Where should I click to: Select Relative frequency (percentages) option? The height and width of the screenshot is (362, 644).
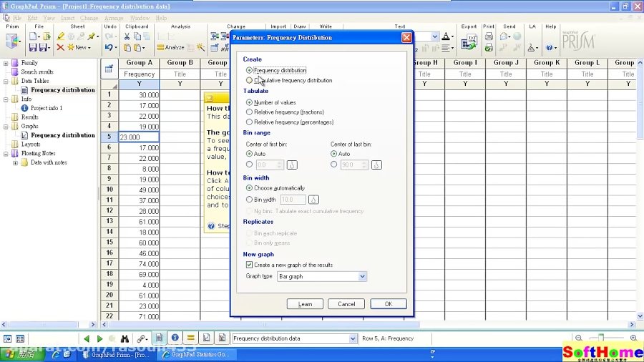click(x=249, y=122)
